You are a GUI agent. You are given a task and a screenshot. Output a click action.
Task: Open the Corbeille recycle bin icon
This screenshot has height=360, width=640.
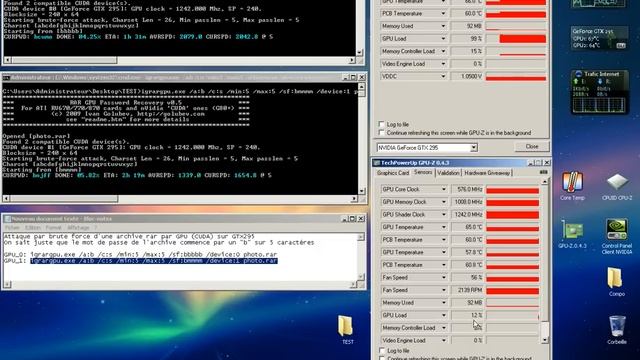coord(617,330)
